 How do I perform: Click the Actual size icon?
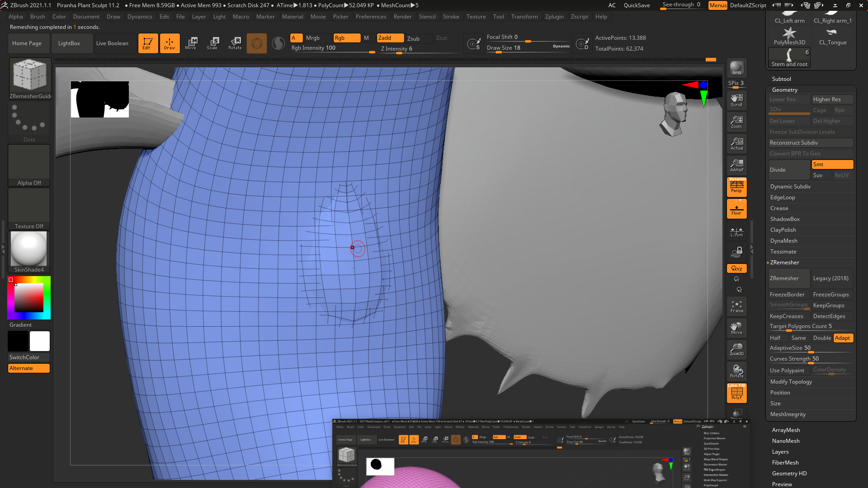pyautogui.click(x=736, y=144)
